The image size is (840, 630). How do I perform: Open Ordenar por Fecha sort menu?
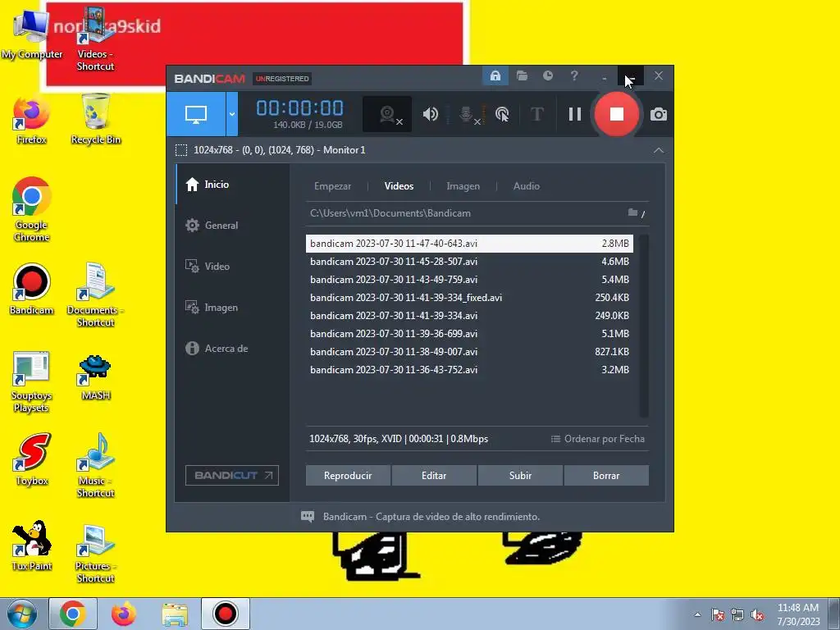point(598,439)
